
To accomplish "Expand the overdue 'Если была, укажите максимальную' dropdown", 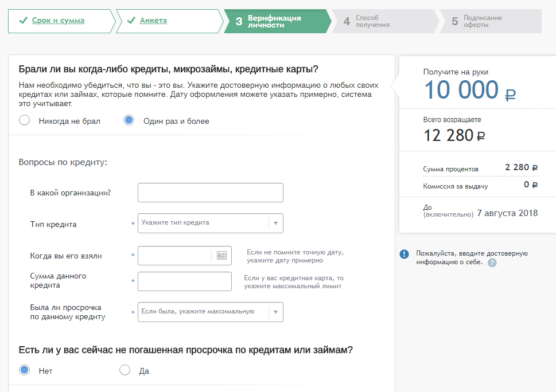I will coord(203,312).
